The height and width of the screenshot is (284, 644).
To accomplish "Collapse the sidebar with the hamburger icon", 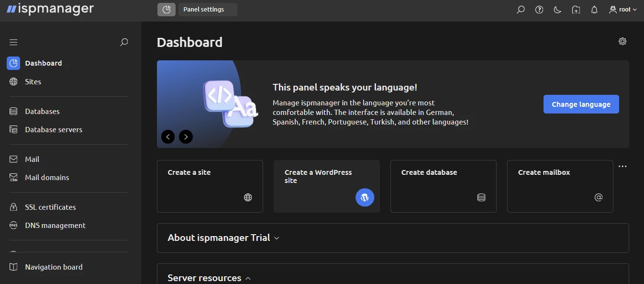I will click(13, 42).
